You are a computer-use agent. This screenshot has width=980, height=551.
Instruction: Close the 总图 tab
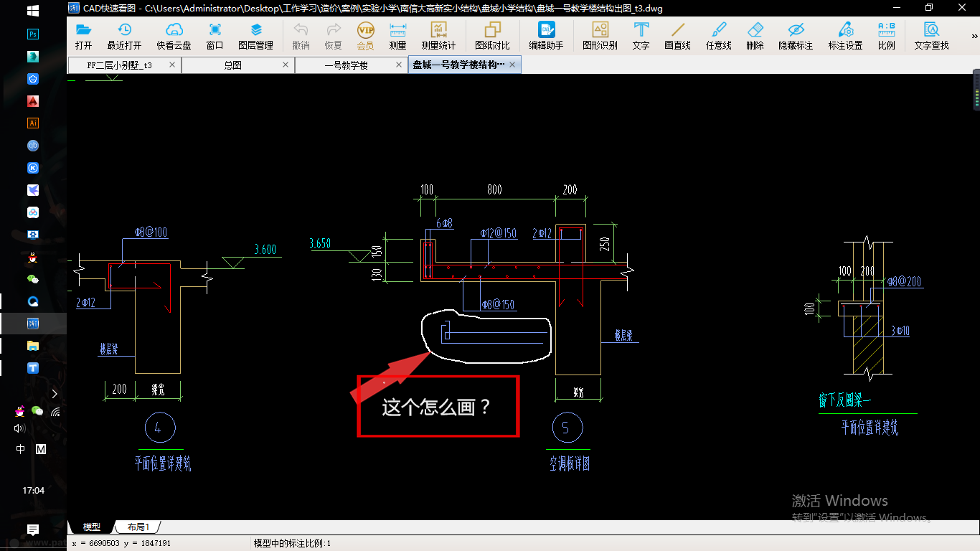pos(286,65)
